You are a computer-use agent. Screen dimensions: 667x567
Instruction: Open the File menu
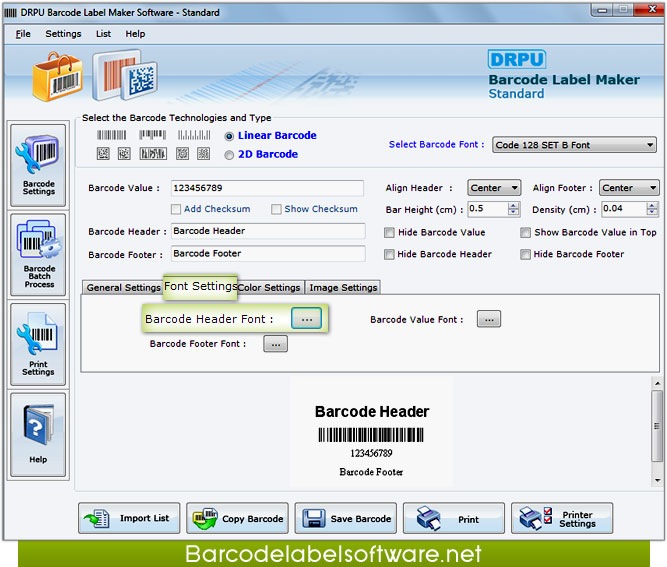click(23, 34)
